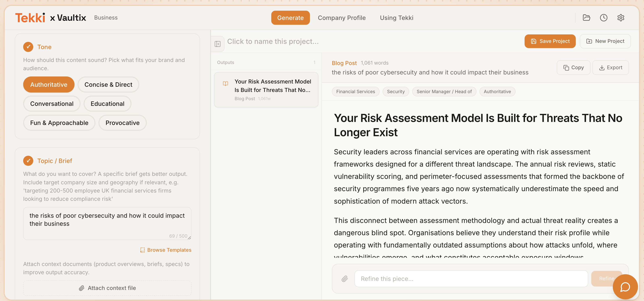The width and height of the screenshot is (644, 301).
Task: Open history clock icon
Action: (604, 18)
